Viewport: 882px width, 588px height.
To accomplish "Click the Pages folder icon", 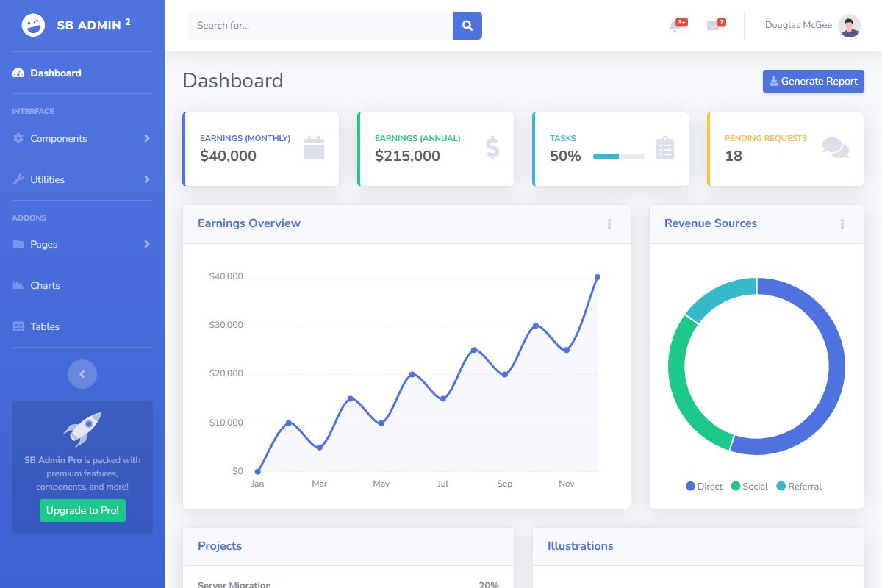I will [18, 244].
